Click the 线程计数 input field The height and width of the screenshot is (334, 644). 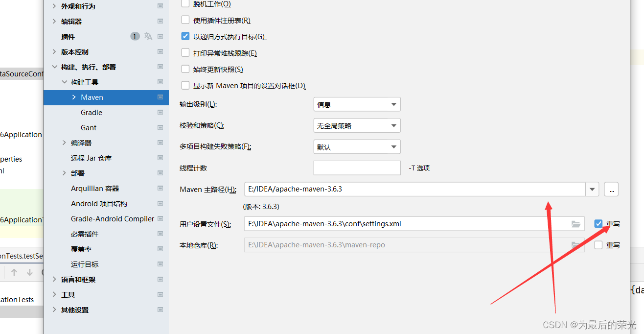coord(357,167)
